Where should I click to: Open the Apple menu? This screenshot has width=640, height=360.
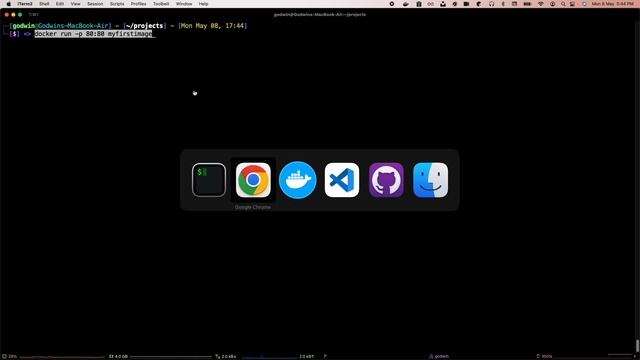[x=9, y=4]
